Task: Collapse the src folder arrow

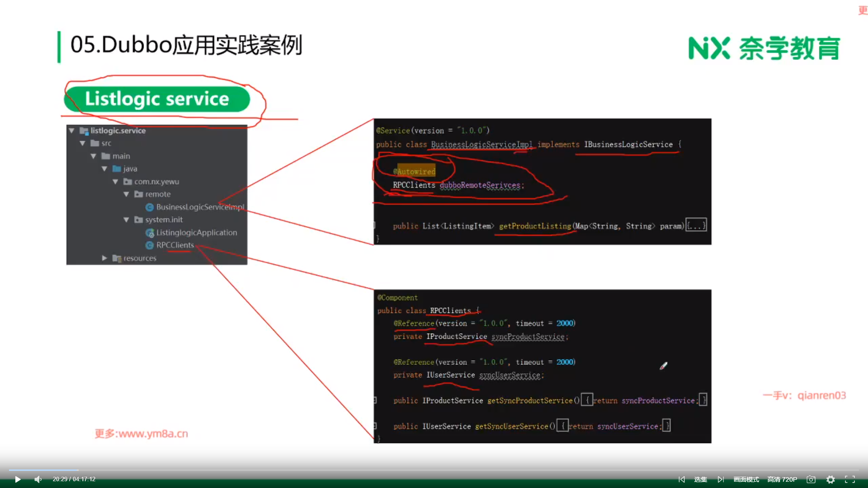Action: pyautogui.click(x=82, y=143)
